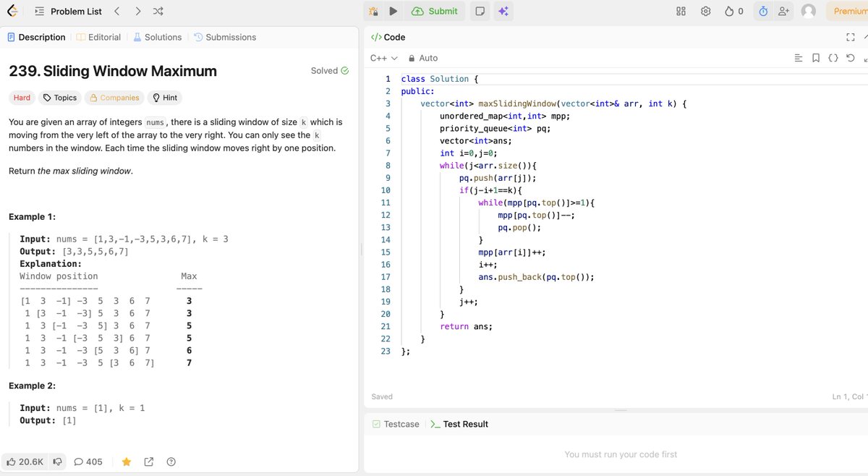Click the invite user icon

(x=783, y=11)
